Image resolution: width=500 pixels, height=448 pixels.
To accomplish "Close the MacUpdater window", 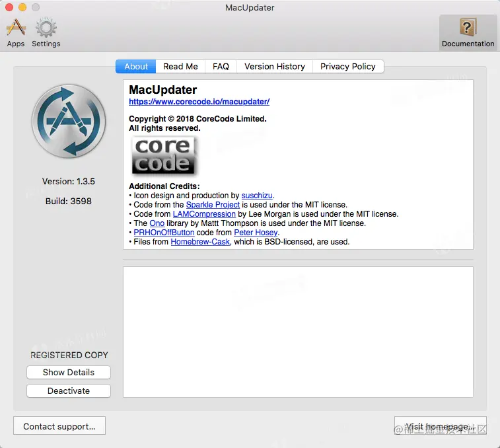I will (9, 7).
